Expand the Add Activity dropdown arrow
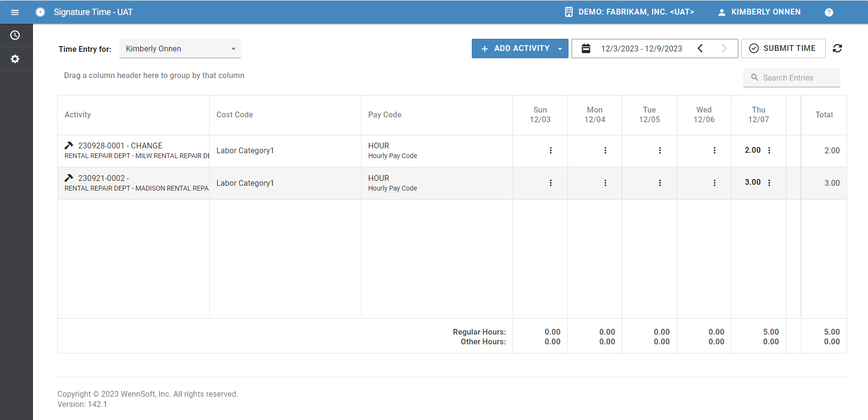 tap(560, 49)
